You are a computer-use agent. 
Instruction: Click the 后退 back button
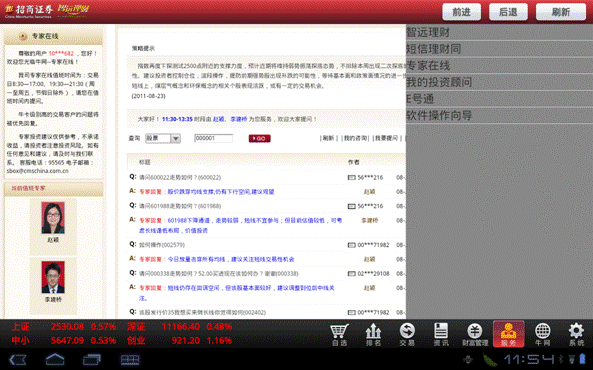click(508, 12)
